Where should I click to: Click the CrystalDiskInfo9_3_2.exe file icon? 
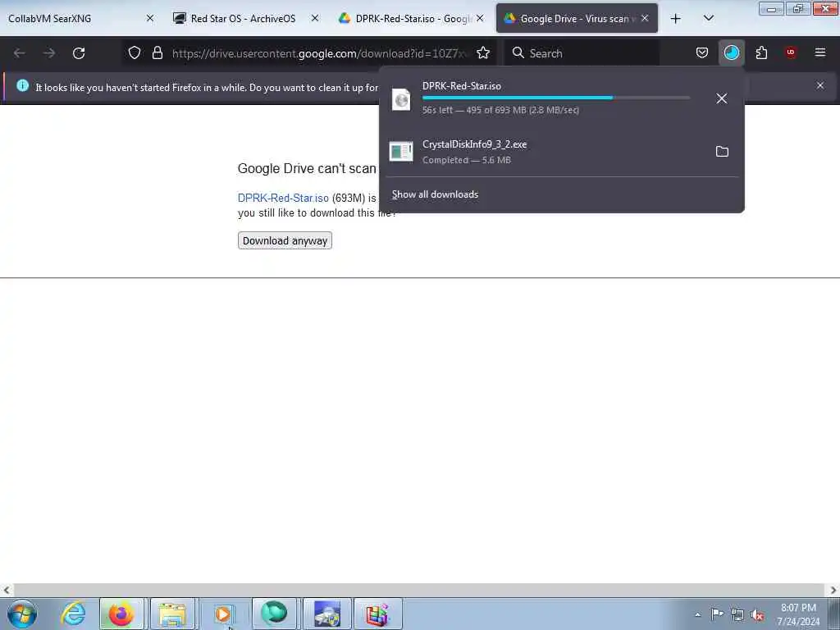click(x=401, y=152)
